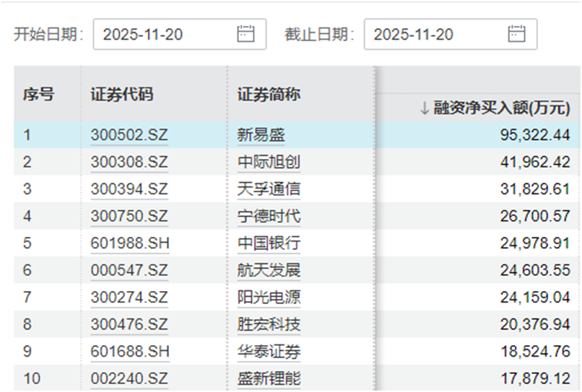Click the 截止日期 label
Viewport: 582px width, 392px height.
[320, 34]
